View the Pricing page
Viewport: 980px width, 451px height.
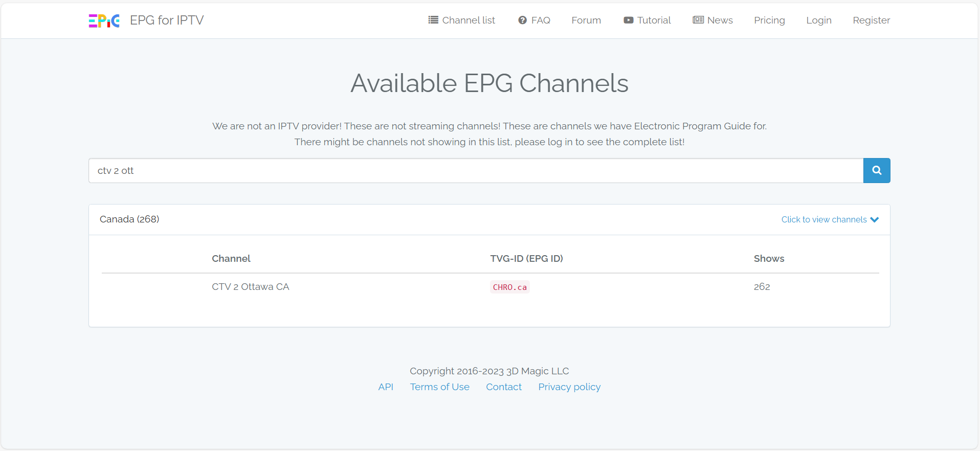tap(769, 20)
